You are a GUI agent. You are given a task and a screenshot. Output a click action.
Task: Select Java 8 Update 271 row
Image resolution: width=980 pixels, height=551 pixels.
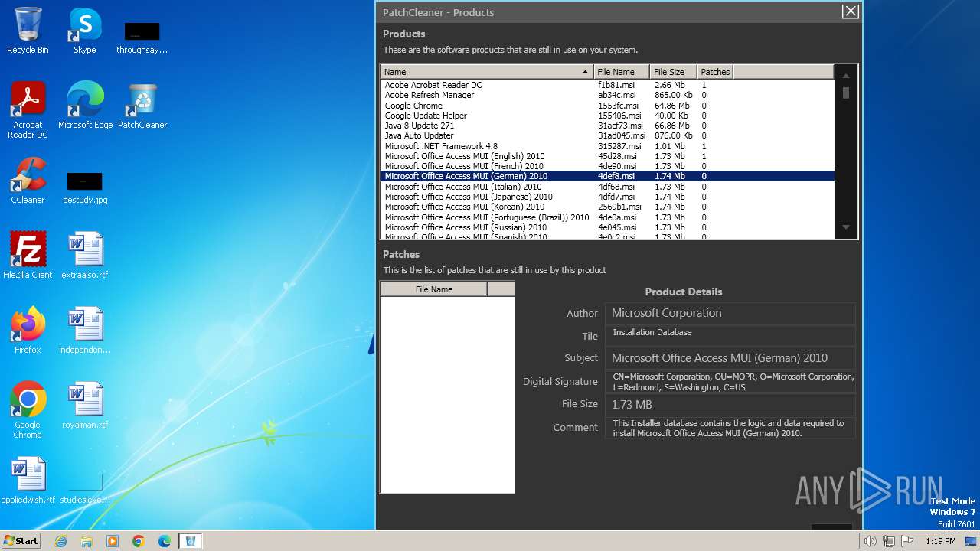click(x=607, y=126)
